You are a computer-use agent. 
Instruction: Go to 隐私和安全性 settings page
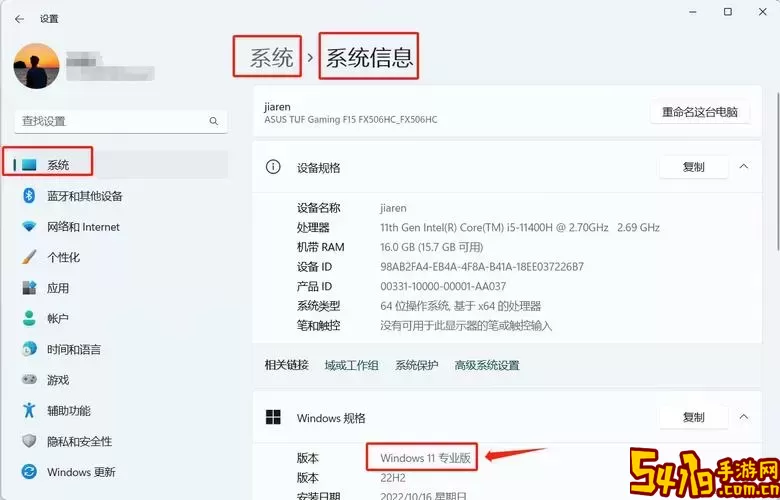coord(80,441)
